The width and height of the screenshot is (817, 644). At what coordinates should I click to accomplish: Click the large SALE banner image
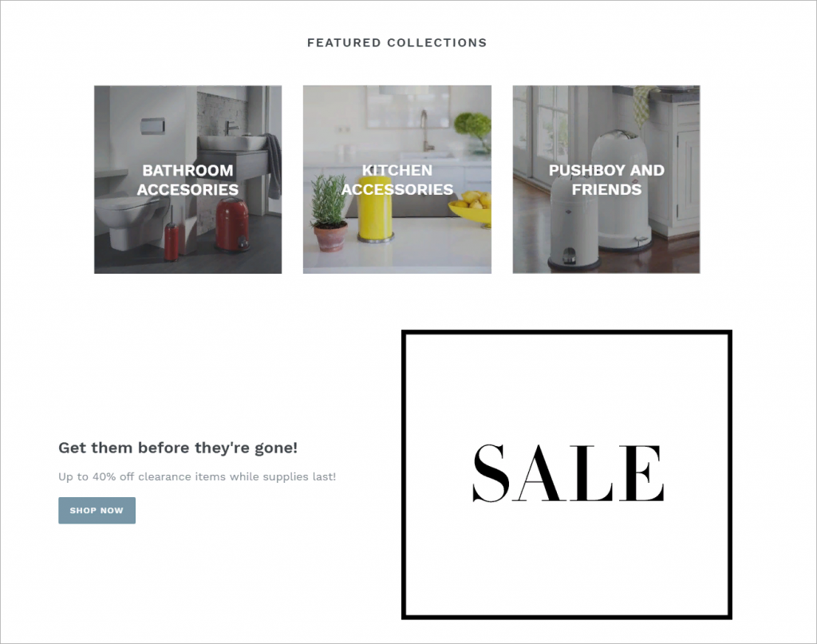(567, 474)
